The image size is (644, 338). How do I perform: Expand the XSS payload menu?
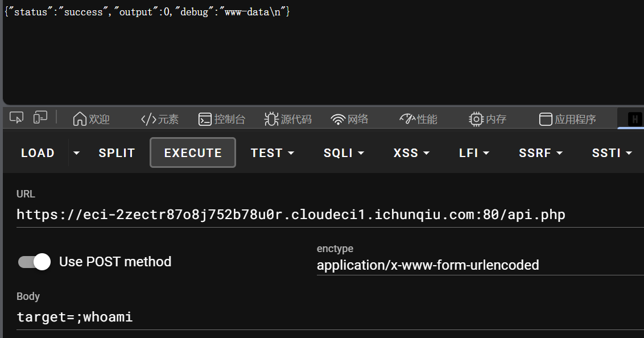pyautogui.click(x=411, y=153)
